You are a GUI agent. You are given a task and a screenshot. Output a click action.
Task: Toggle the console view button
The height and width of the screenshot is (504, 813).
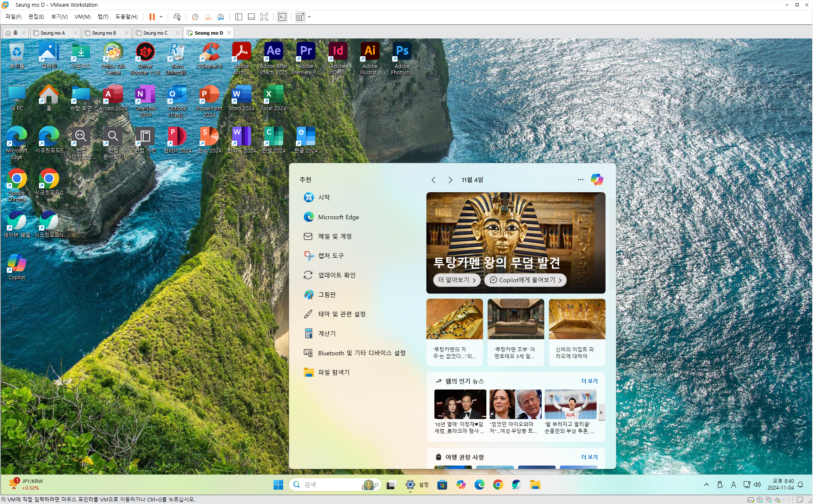click(282, 17)
